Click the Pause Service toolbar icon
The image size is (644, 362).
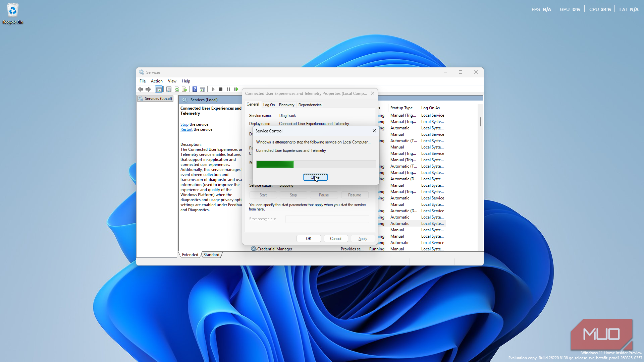point(228,89)
